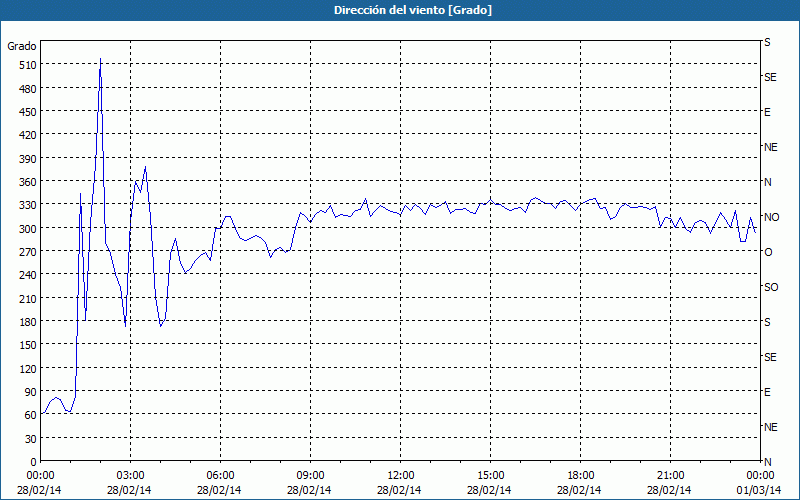Click the 'NE' compass label at 30 level
Viewport: 800px width, 500px height.
coord(770,427)
